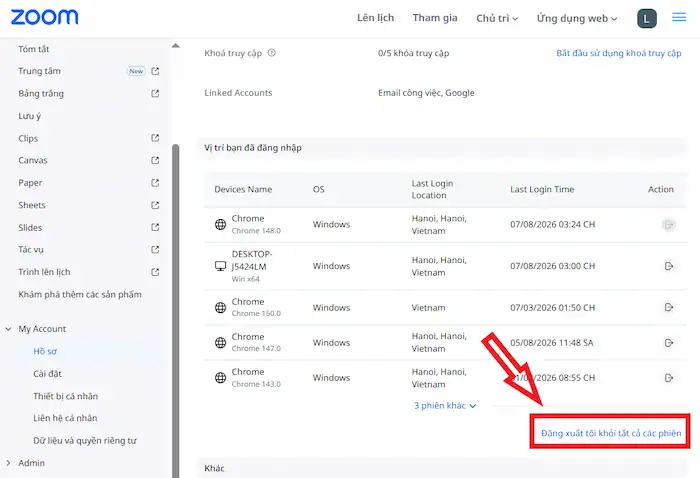Image resolution: width=700 pixels, height=478 pixels.
Task: Open Thiết bị cá nhân page
Action: (65, 396)
